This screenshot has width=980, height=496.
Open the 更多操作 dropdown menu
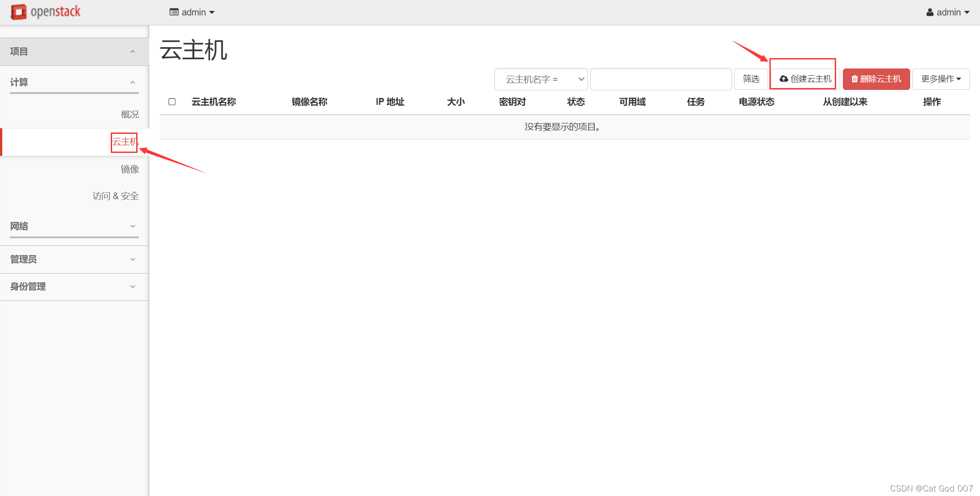[941, 79]
